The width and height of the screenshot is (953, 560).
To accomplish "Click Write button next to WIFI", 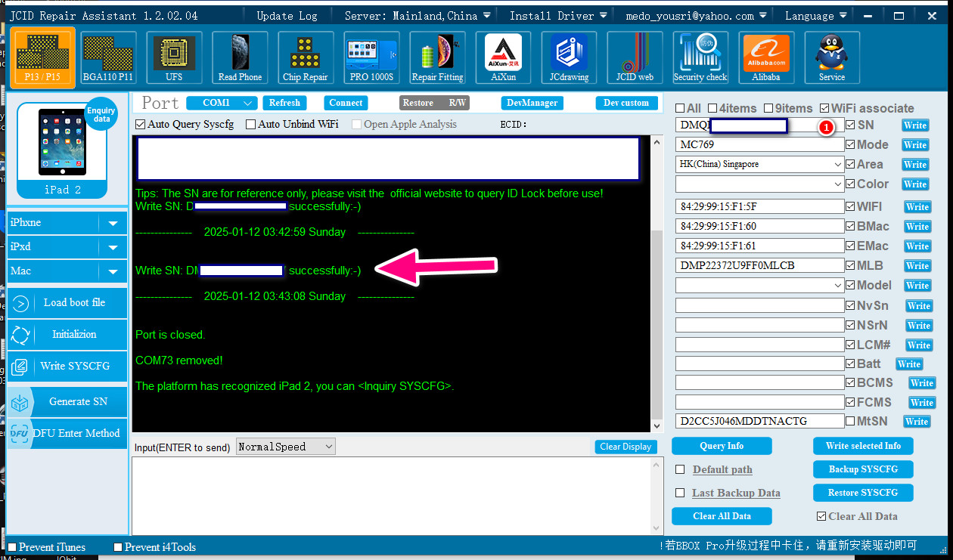I will [x=917, y=207].
